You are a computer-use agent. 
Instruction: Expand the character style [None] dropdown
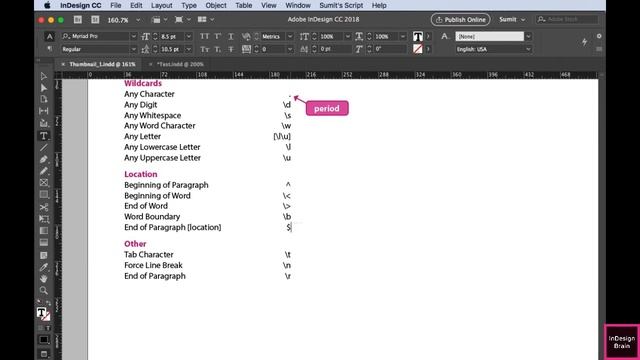pyautogui.click(x=528, y=36)
